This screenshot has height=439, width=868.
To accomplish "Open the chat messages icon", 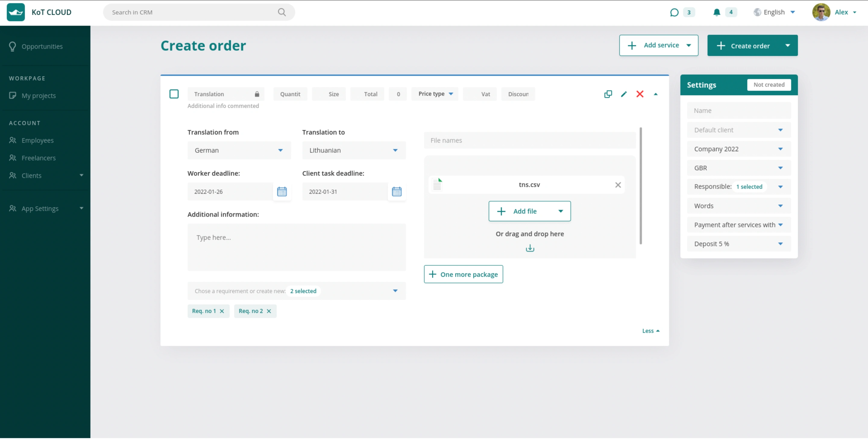I will [x=674, y=12].
